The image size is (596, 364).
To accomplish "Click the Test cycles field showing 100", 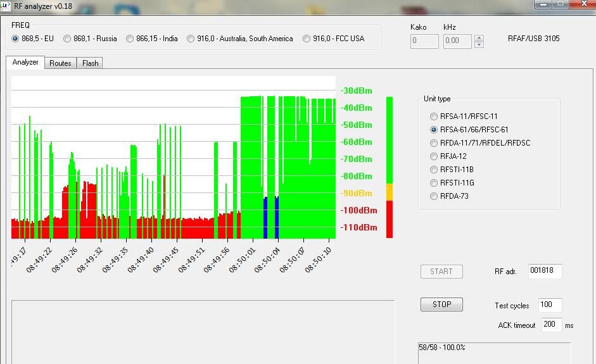I will pos(550,304).
